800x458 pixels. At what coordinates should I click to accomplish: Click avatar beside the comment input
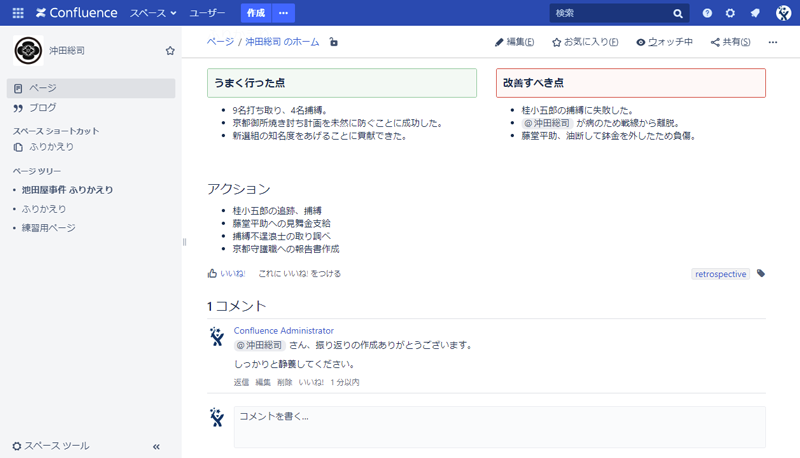[217, 417]
